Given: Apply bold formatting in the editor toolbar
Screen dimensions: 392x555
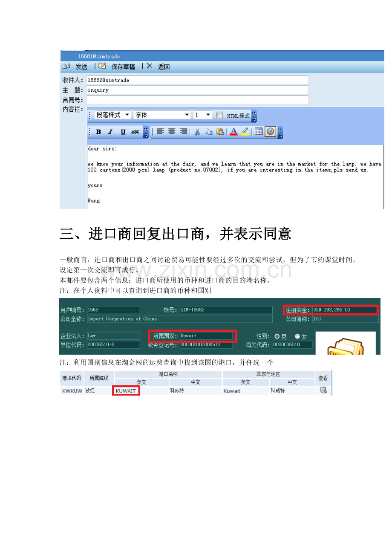Looking at the screenshot, I should tap(98, 132).
